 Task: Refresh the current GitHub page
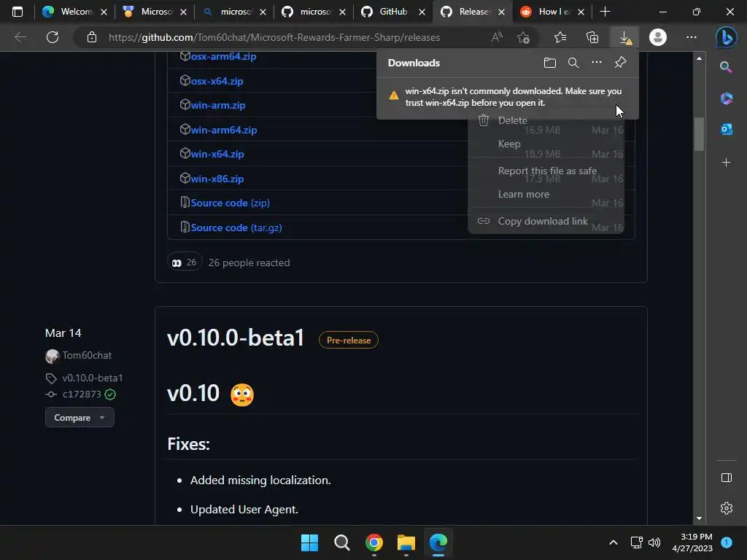point(53,37)
